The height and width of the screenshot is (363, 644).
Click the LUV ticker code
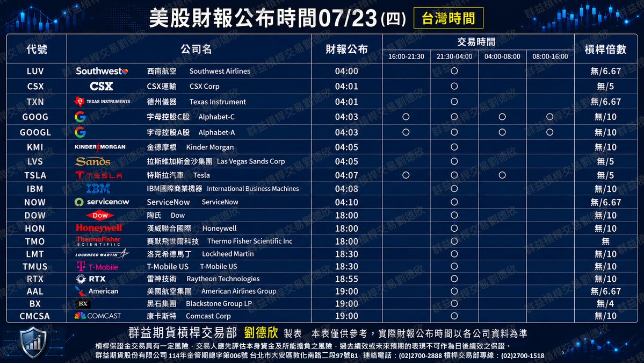click(x=35, y=71)
